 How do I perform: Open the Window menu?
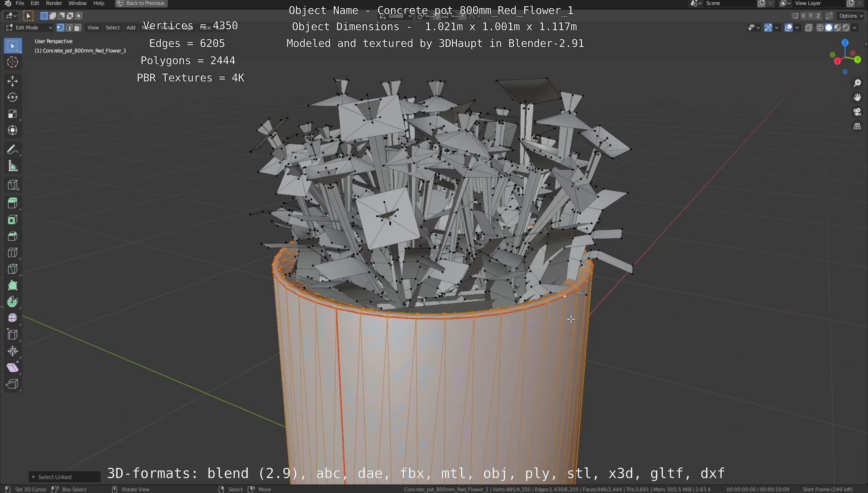click(77, 3)
